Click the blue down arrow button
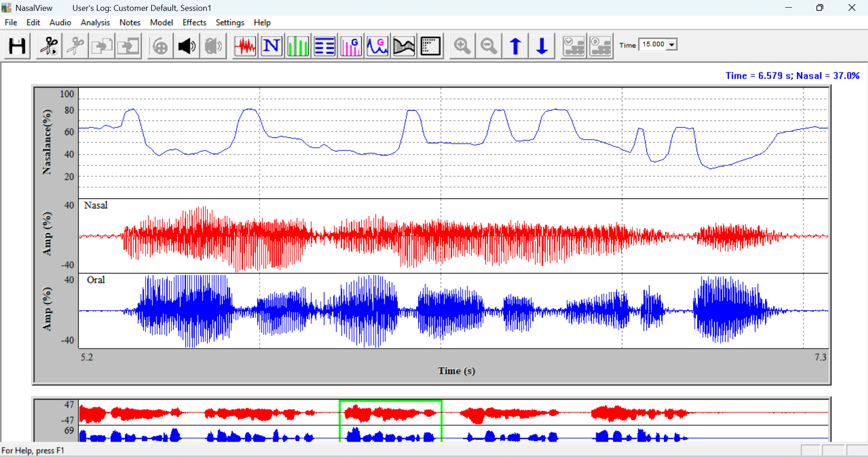The width and height of the screenshot is (868, 457). [542, 46]
